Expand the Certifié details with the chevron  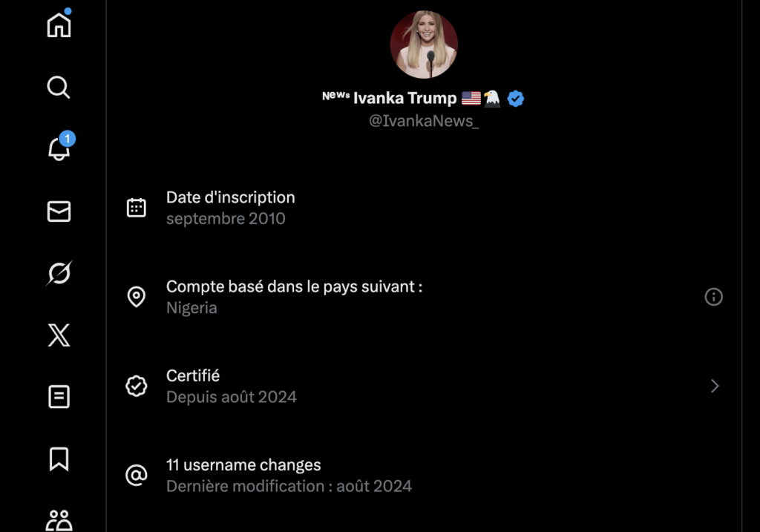pos(714,386)
